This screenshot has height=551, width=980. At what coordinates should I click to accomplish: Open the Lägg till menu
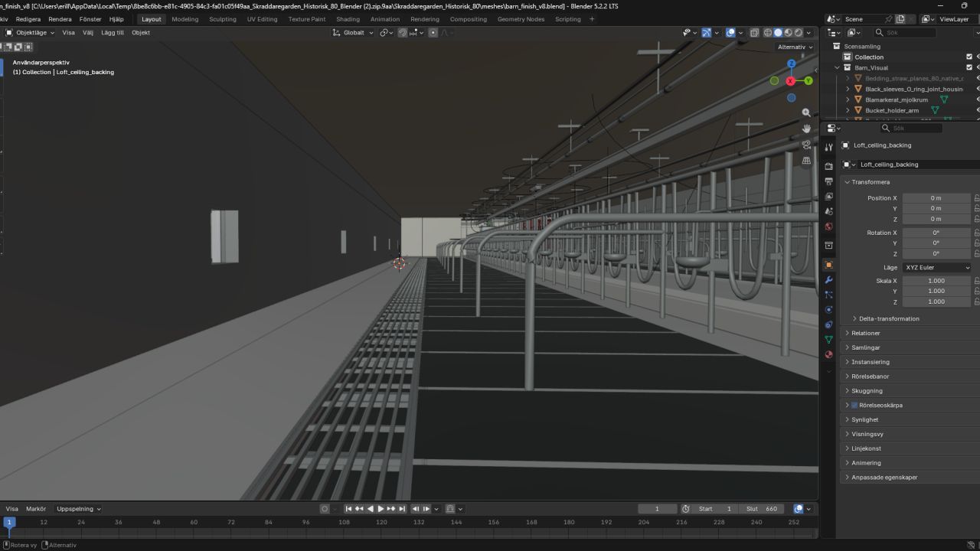113,33
